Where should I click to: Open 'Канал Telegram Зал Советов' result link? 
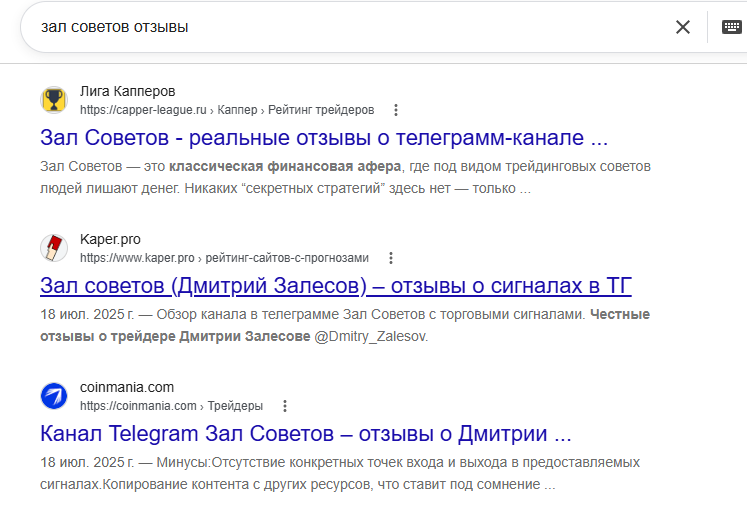click(x=306, y=434)
